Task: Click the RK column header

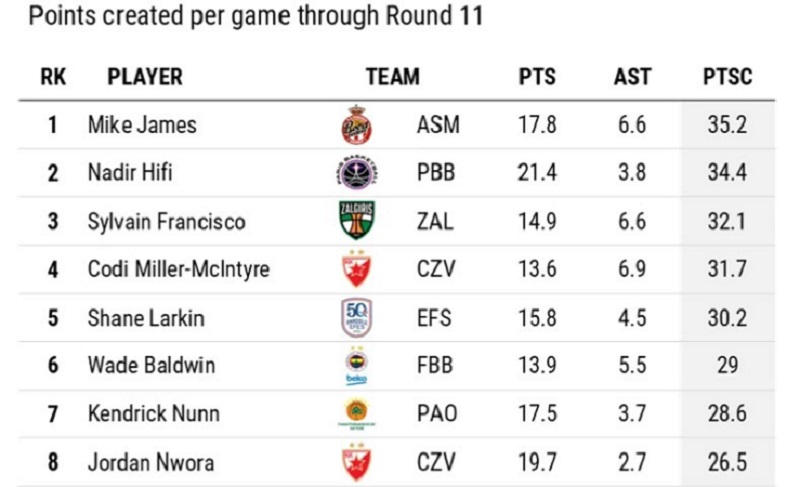Action: click(53, 77)
